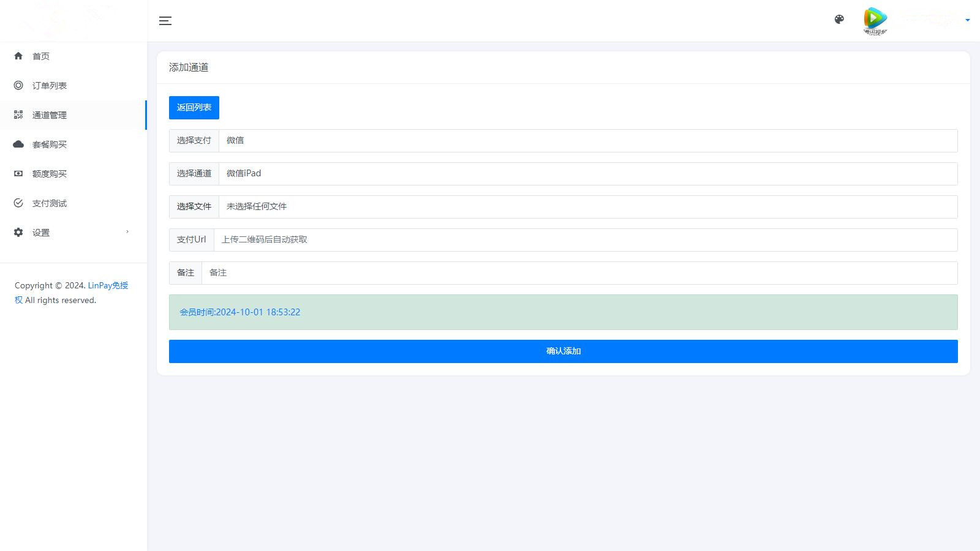Click the order list target icon
Screen dimensions: 980x551
(x=18, y=85)
